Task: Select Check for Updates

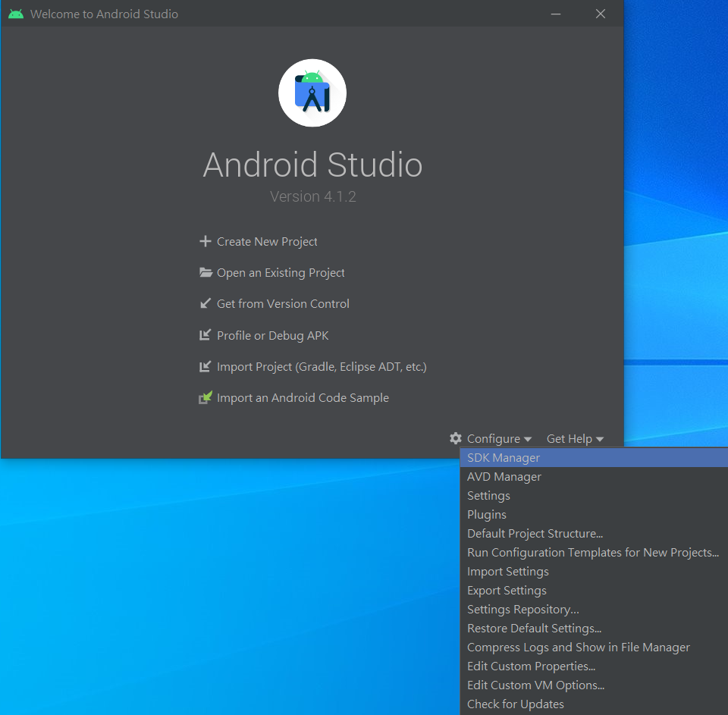Action: click(x=594, y=704)
